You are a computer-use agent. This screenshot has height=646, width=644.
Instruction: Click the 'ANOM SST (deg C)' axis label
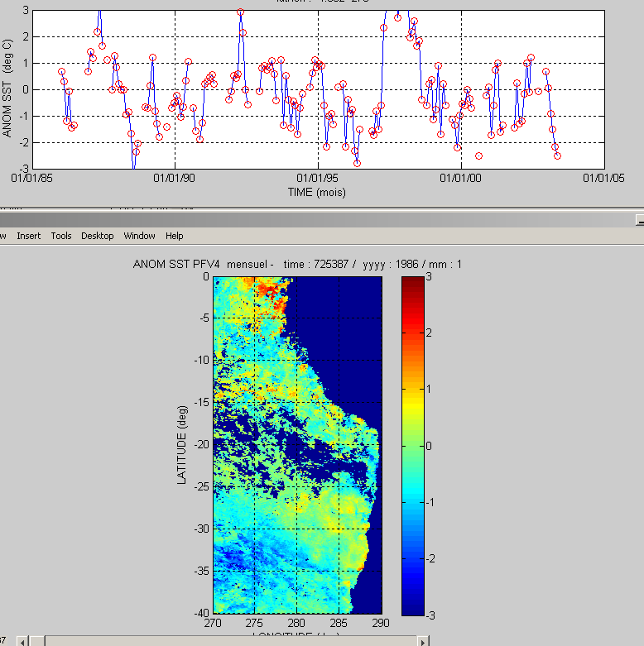pos(7,89)
